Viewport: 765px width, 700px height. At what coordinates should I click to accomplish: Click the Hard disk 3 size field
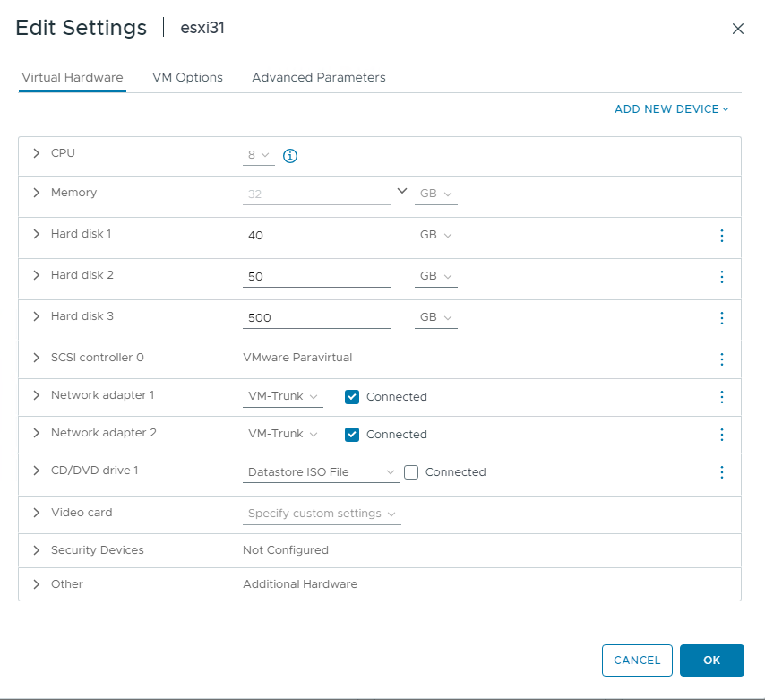[x=316, y=318]
